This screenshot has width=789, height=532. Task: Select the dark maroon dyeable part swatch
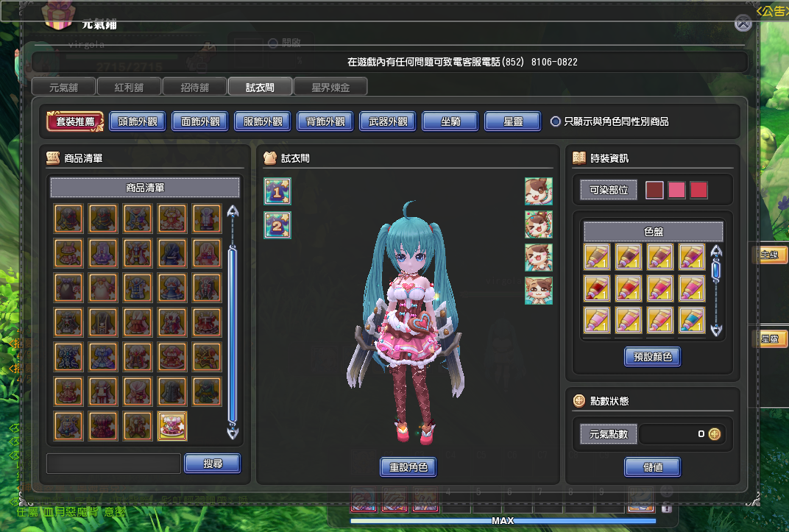654,190
